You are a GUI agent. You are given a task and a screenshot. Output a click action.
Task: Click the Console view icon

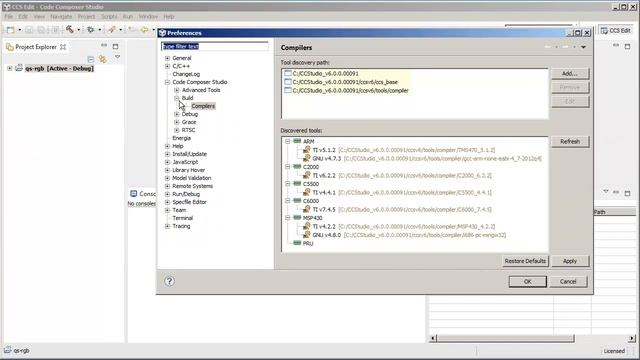pyautogui.click(x=133, y=193)
